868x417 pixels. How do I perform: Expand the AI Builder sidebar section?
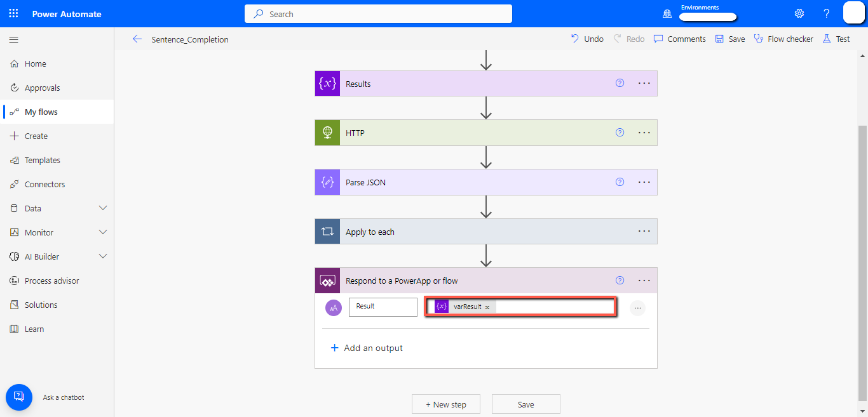[103, 256]
